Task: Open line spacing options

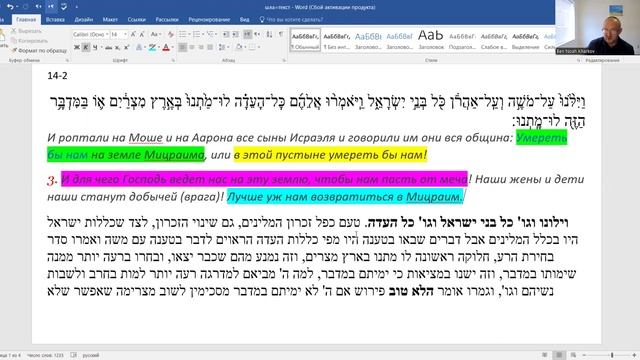Action: (223, 47)
